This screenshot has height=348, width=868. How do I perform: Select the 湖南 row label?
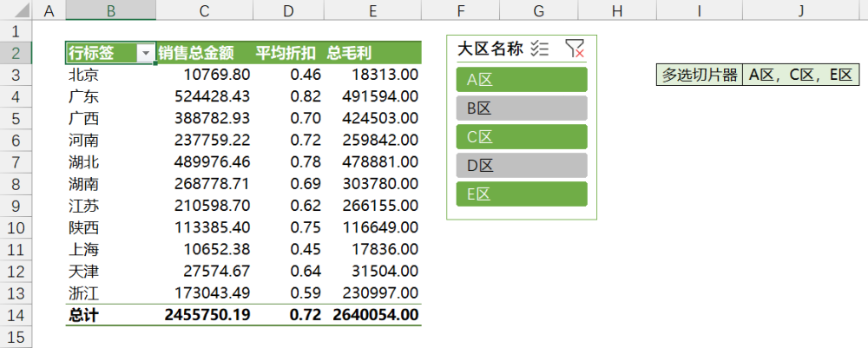pos(111,184)
